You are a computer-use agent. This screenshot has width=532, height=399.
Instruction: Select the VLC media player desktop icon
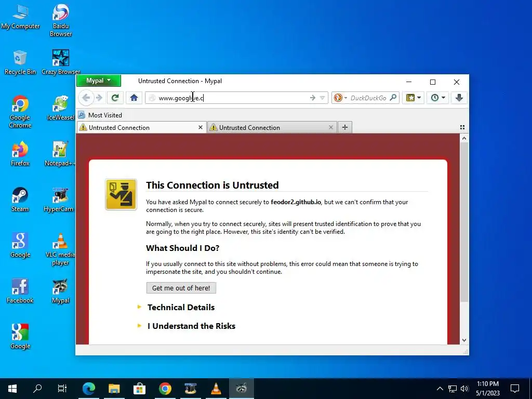coord(60,249)
